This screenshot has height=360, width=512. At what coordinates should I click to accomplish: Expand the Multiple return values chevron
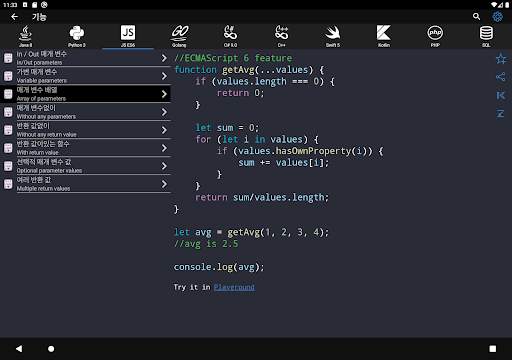(164, 184)
